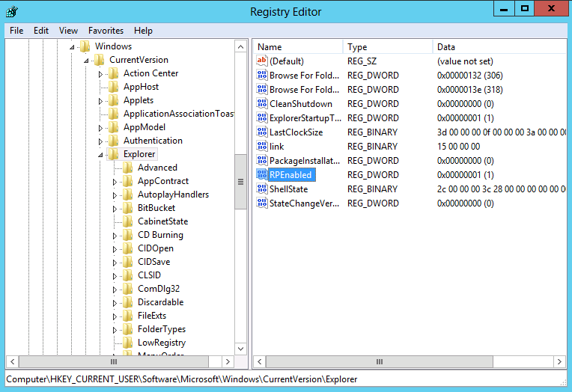Screen dimensions: 572x392
Task: Click the tree pane scroll down arrow
Action: tap(241, 349)
